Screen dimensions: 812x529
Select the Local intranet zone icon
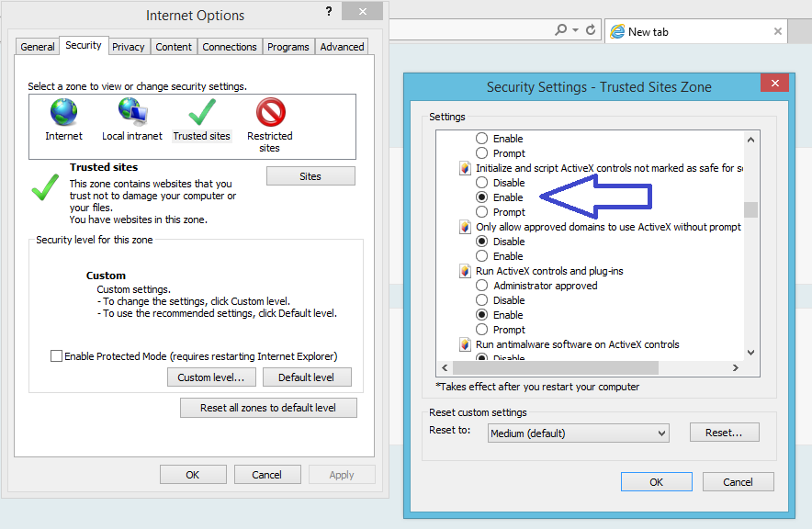click(132, 112)
